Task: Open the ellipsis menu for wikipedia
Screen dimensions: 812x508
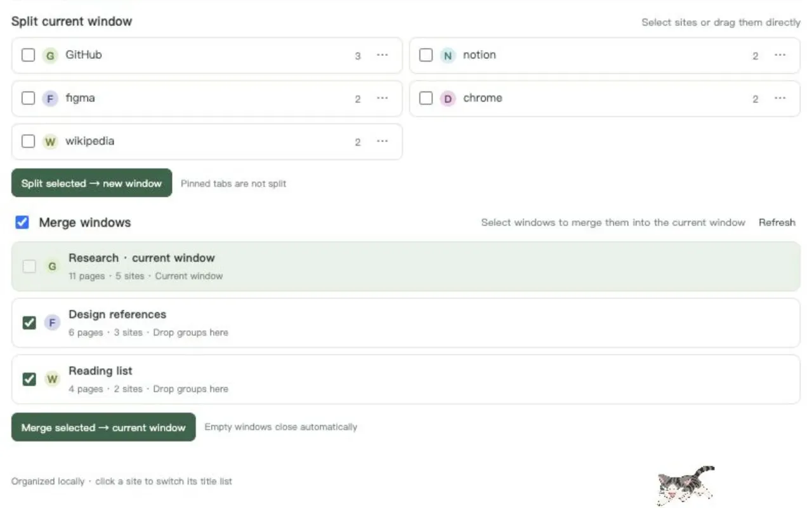Action: pos(382,142)
